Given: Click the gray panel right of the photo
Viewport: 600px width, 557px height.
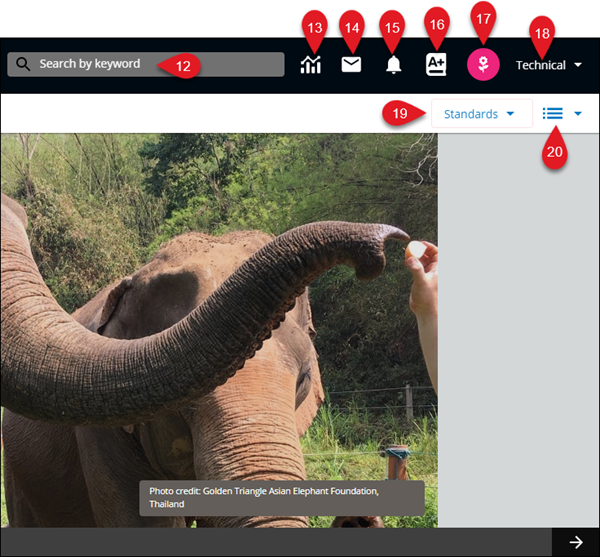Looking at the screenshot, I should (x=518, y=330).
